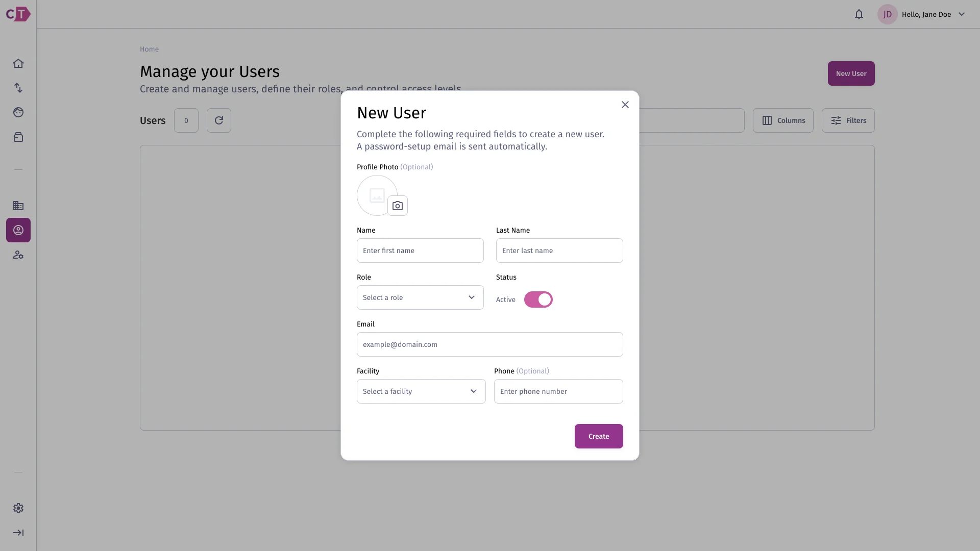Open the Select a role dropdown
The image size is (980, 551).
420,297
